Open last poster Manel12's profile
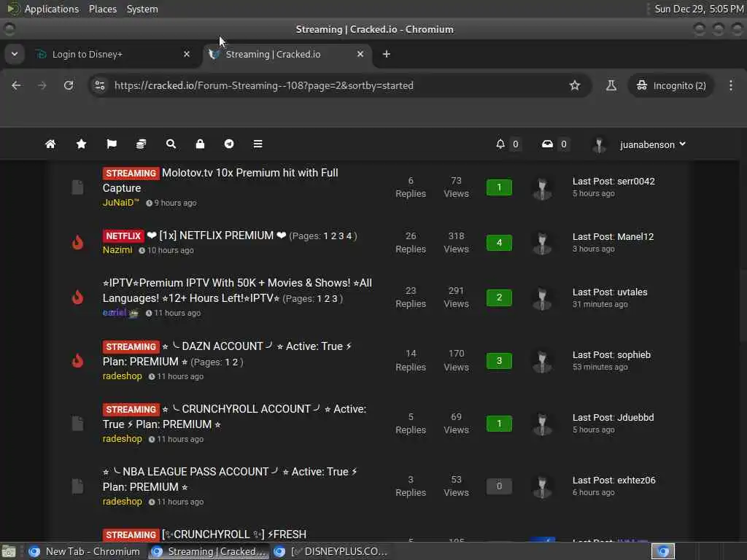Image resolution: width=747 pixels, height=560 pixels. point(635,236)
